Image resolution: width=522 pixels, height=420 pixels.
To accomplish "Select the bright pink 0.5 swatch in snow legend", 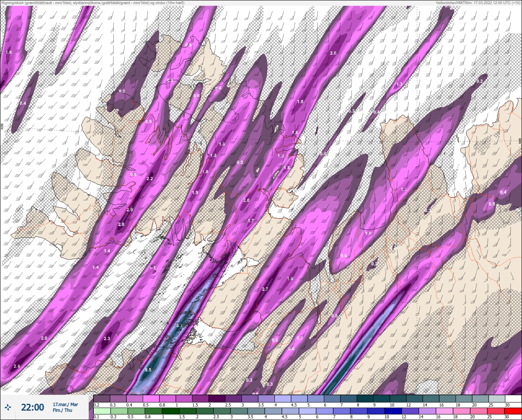I will (151, 398).
